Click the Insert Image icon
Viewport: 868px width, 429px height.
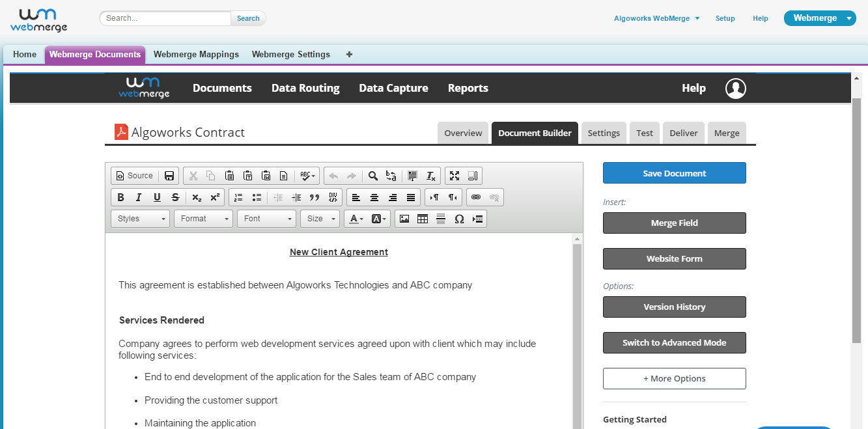[404, 219]
